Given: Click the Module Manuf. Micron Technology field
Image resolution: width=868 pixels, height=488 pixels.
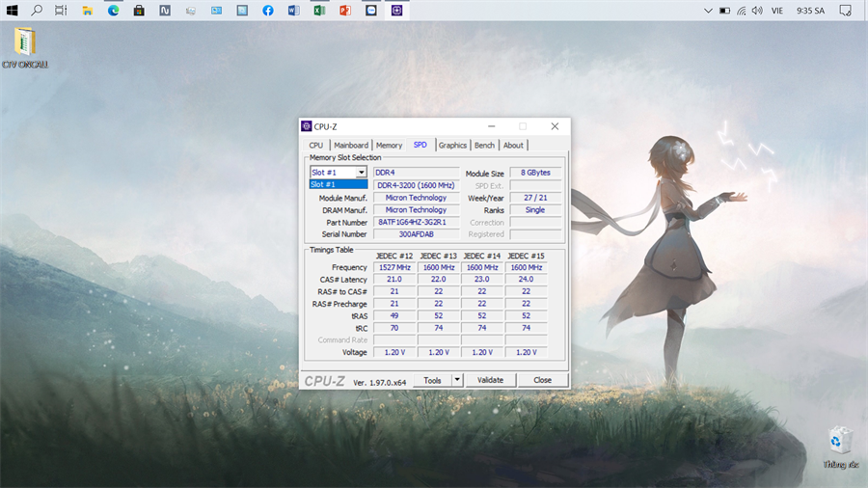Looking at the screenshot, I should pyautogui.click(x=417, y=198).
